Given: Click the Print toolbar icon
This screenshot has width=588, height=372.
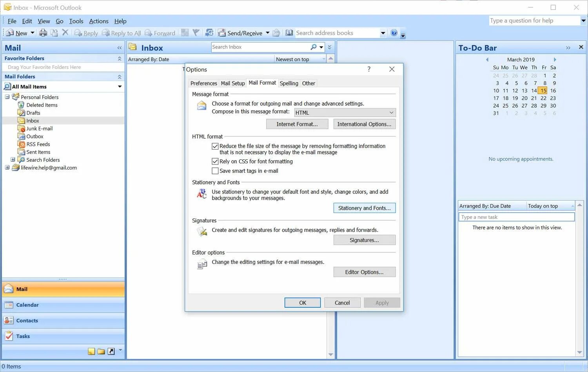Looking at the screenshot, I should click(x=43, y=33).
